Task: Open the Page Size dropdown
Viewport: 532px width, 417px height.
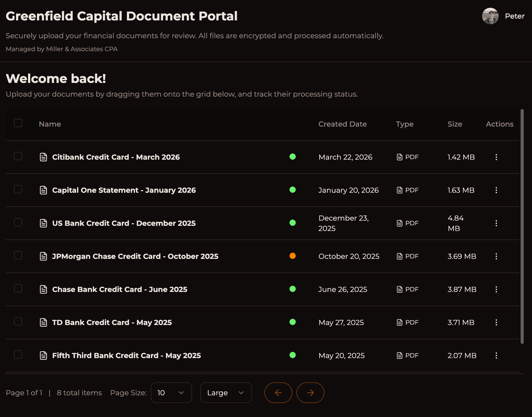Action: (171, 392)
